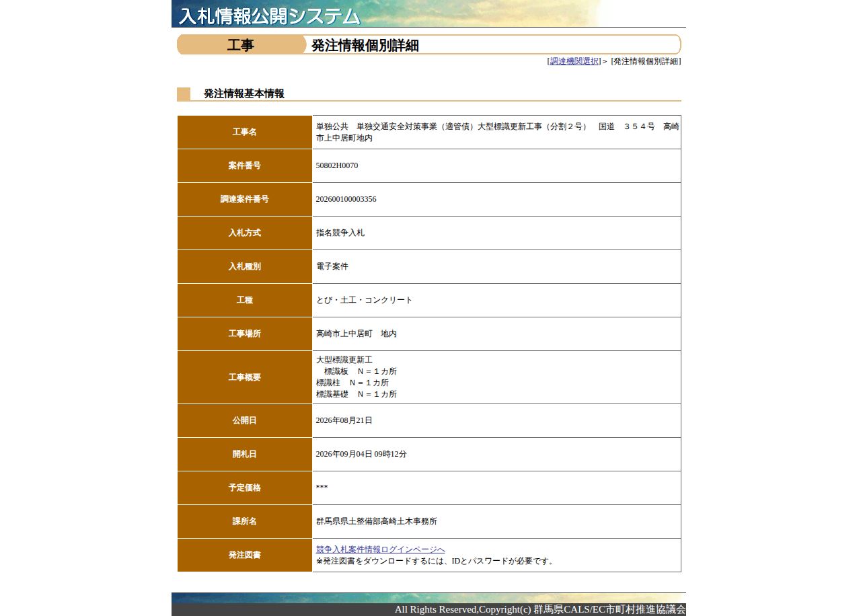861x616 pixels.
Task: Select the 大型標識更新工 summary line
Action: [x=344, y=360]
